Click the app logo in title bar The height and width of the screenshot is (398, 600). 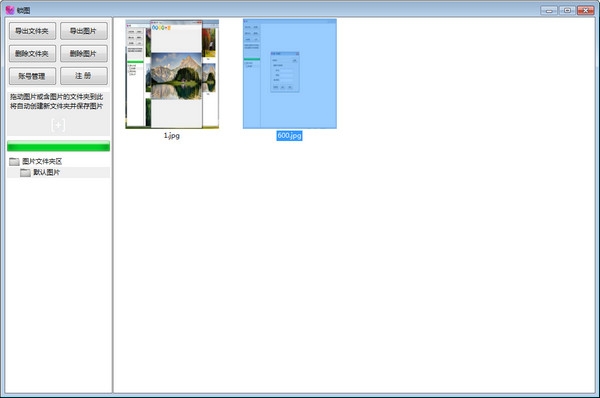(x=10, y=10)
